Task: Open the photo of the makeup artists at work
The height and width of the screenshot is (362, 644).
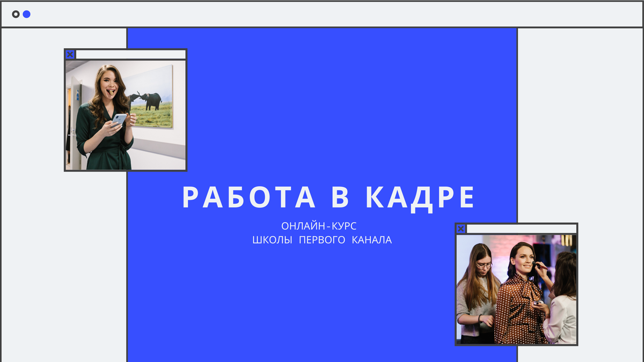Action: click(x=516, y=290)
